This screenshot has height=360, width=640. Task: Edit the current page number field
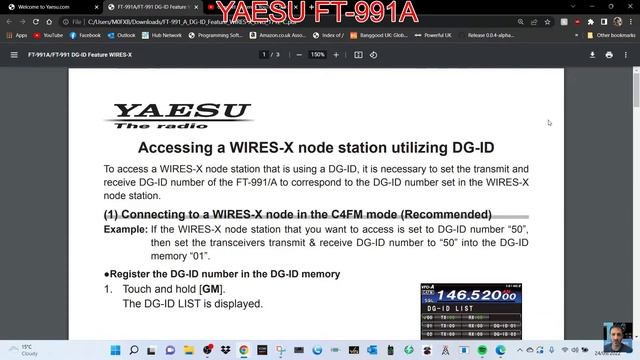pyautogui.click(x=264, y=54)
